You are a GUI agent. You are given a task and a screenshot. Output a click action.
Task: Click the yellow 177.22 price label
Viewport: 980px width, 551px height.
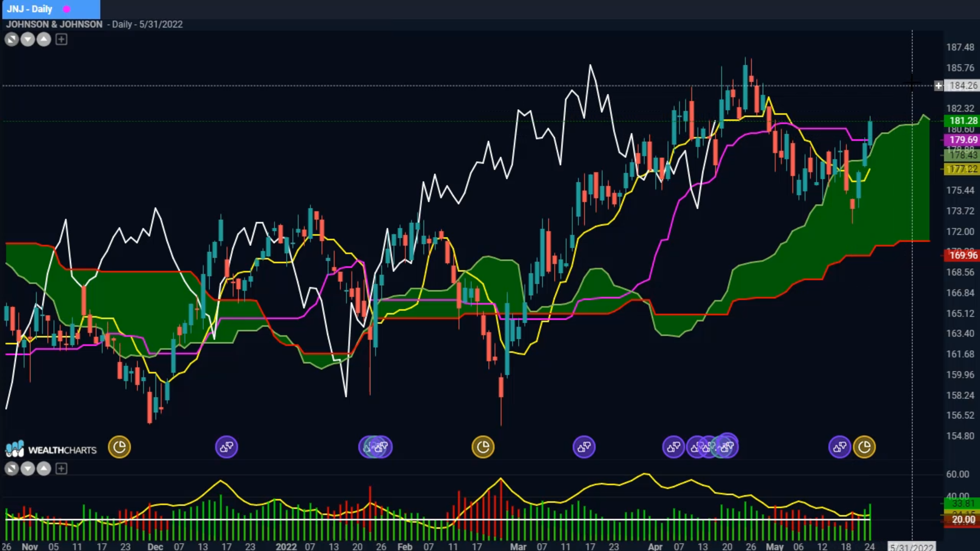(962, 169)
